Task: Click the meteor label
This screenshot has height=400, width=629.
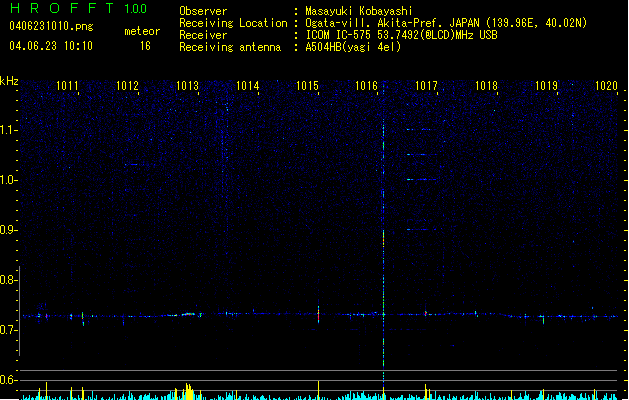Action: 142,31
